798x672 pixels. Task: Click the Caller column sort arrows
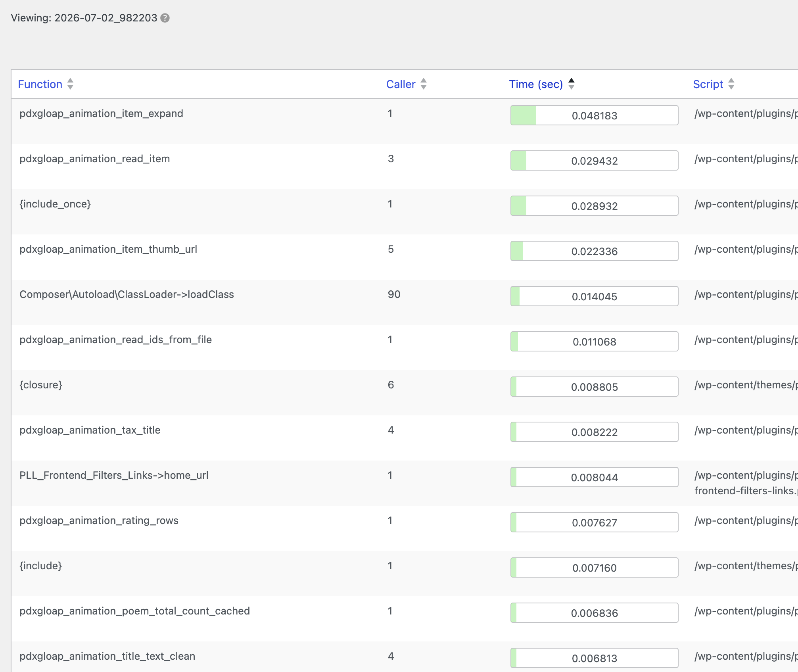pyautogui.click(x=424, y=84)
